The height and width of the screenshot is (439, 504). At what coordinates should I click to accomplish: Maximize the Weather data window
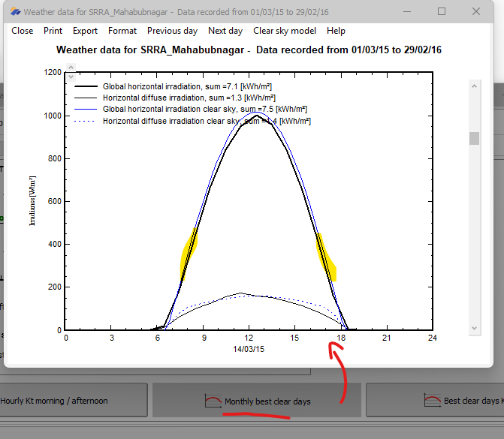442,11
